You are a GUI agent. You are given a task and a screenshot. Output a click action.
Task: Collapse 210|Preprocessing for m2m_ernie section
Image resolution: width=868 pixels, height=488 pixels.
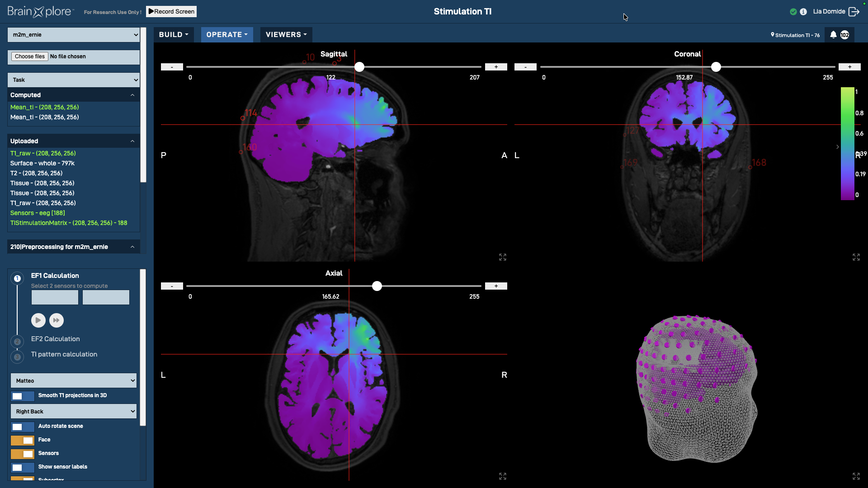click(x=132, y=247)
